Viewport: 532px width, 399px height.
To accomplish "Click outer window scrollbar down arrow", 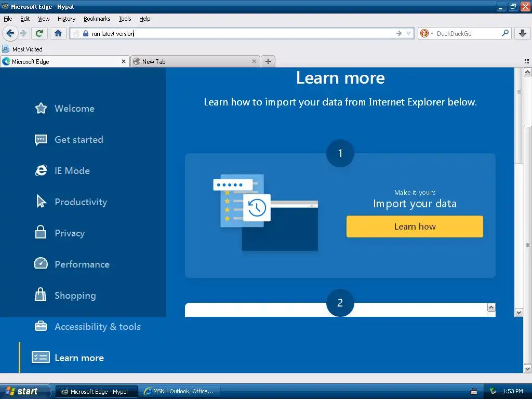I will pos(527,368).
